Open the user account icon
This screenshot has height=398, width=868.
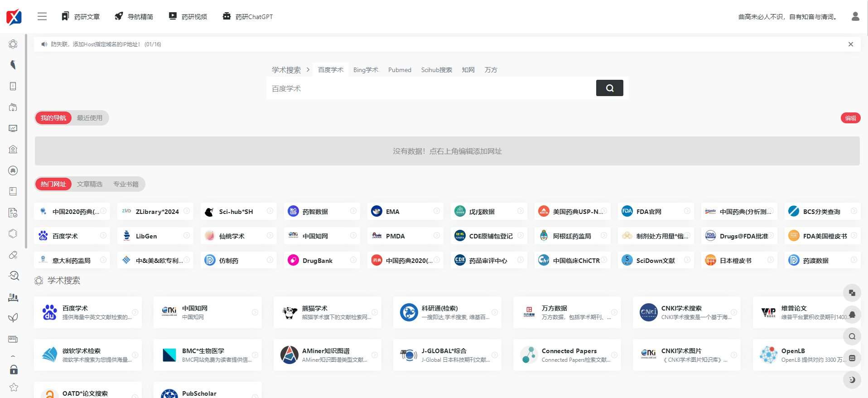(x=855, y=16)
